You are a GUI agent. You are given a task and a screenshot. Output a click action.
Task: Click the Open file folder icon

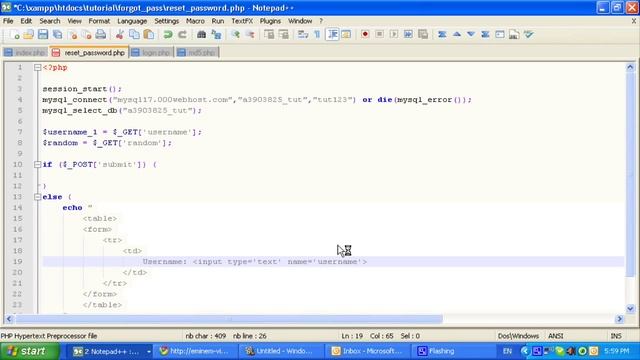click(x=29, y=35)
